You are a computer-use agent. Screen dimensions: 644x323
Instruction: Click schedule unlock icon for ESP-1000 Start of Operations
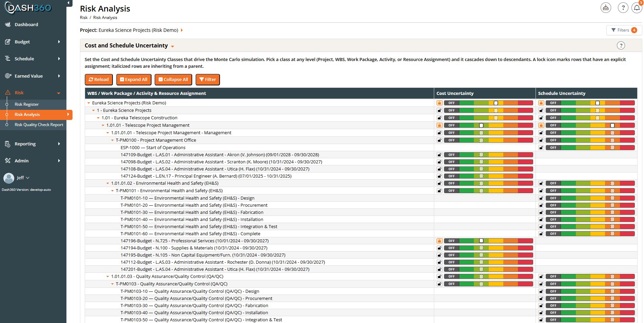coord(541,147)
